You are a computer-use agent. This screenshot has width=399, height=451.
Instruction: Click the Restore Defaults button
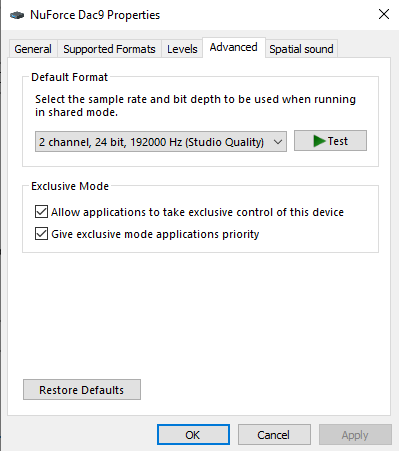82,389
